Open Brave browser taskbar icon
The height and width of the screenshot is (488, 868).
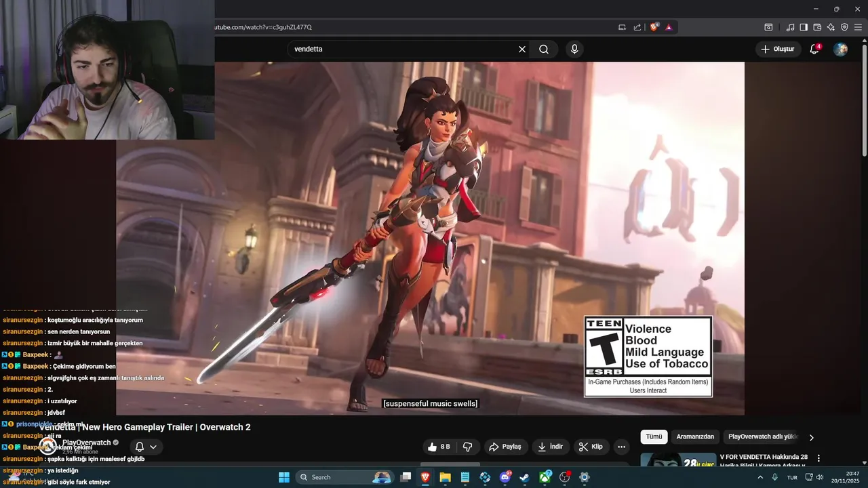tap(425, 477)
